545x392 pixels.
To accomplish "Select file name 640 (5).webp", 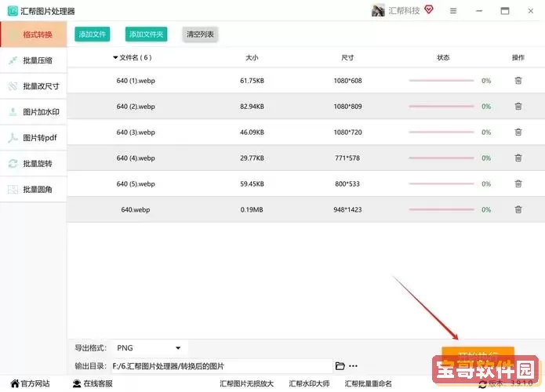I will click(x=136, y=183).
